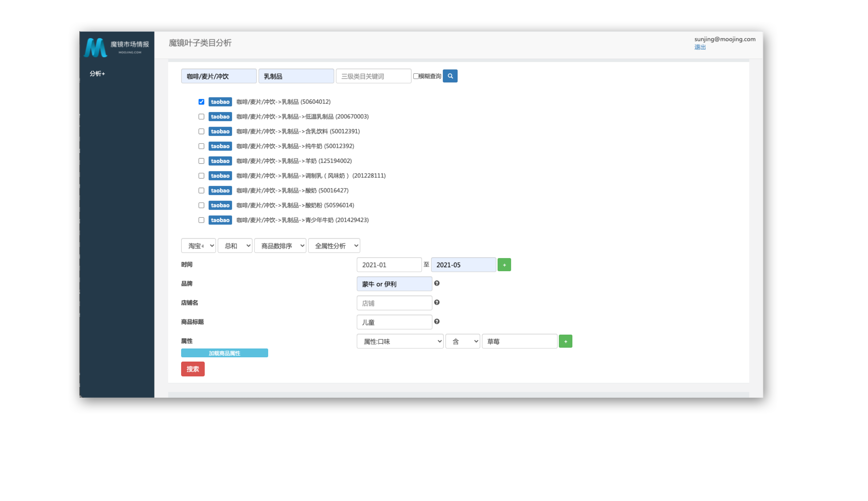Click the green plus next to date range

(x=504, y=265)
